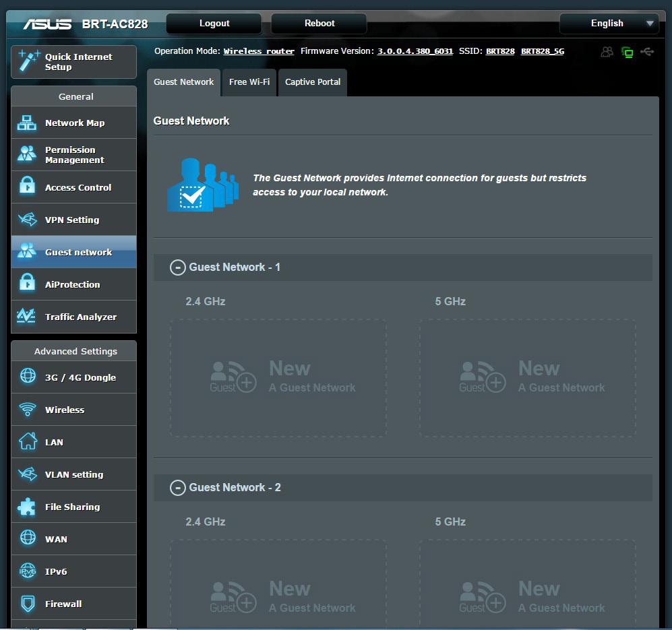Viewport: 672px width, 630px height.
Task: Click the Logout button
Action: 214,24
